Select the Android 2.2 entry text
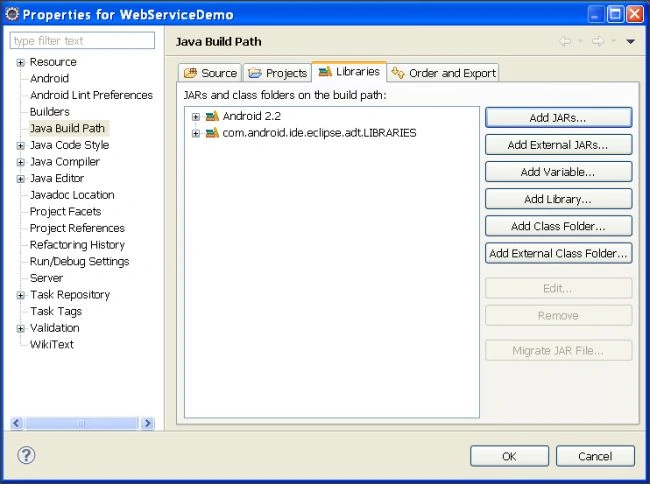Screen dimensions: 650x484 [x=252, y=116]
